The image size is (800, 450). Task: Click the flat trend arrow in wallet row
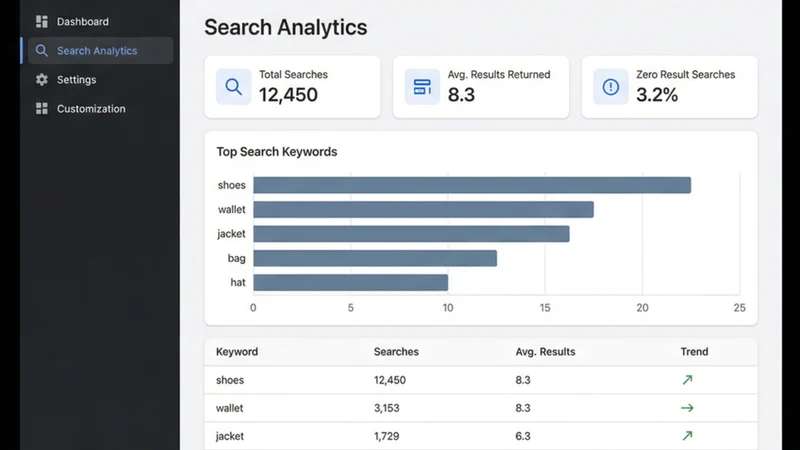click(x=687, y=408)
